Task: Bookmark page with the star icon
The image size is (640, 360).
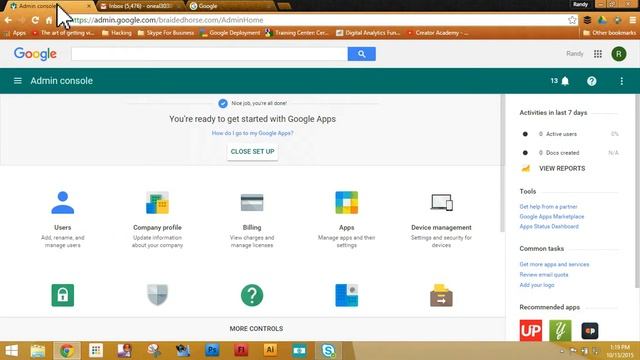Action: [x=572, y=20]
